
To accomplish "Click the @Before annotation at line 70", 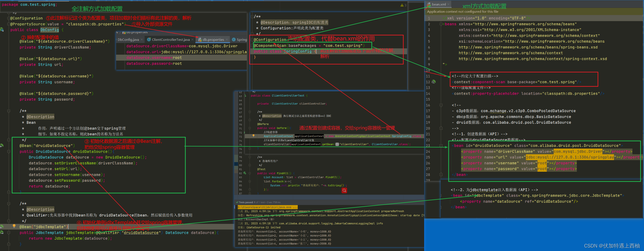I will point(263,124).
